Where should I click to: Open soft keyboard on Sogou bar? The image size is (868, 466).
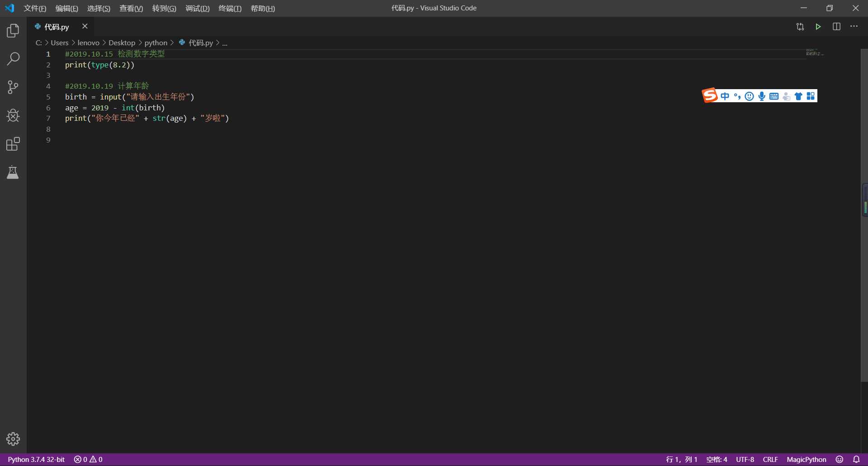pos(774,96)
